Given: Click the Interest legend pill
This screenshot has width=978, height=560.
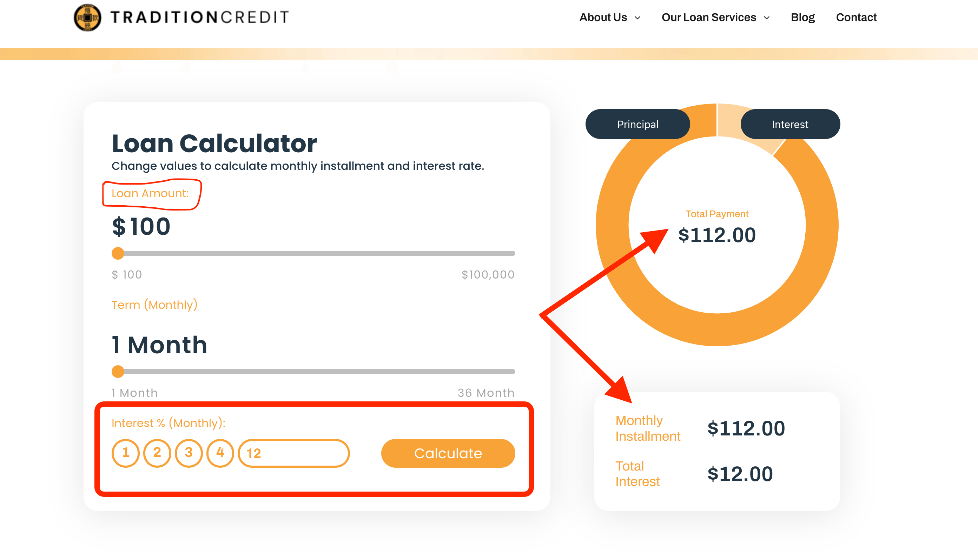Looking at the screenshot, I should [790, 124].
